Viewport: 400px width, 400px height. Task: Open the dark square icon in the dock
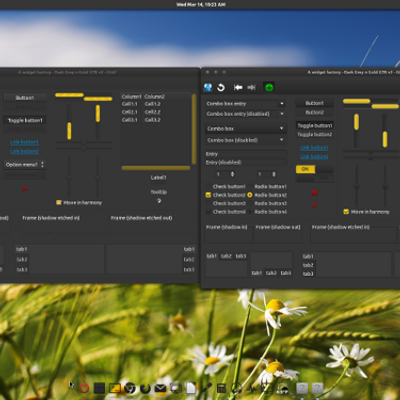tap(99, 388)
